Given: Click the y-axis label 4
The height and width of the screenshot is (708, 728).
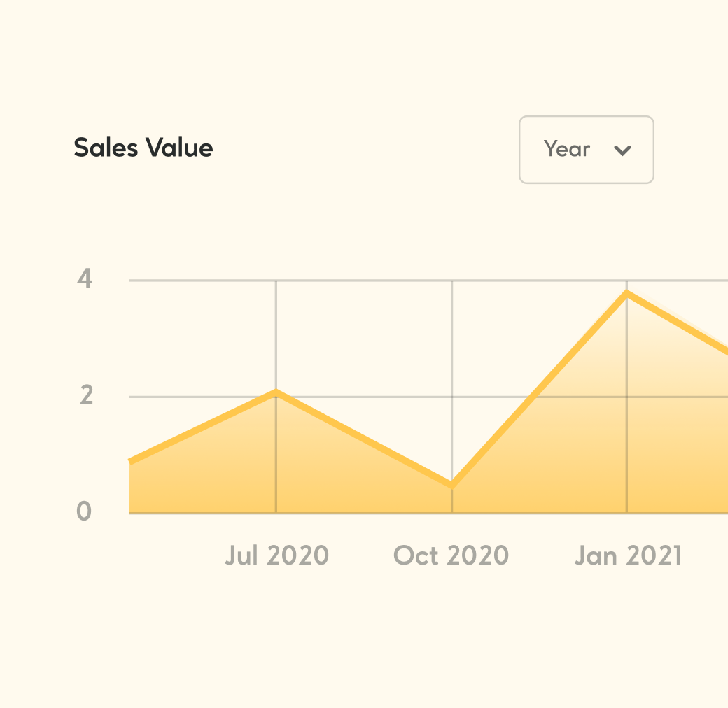Looking at the screenshot, I should point(85,278).
